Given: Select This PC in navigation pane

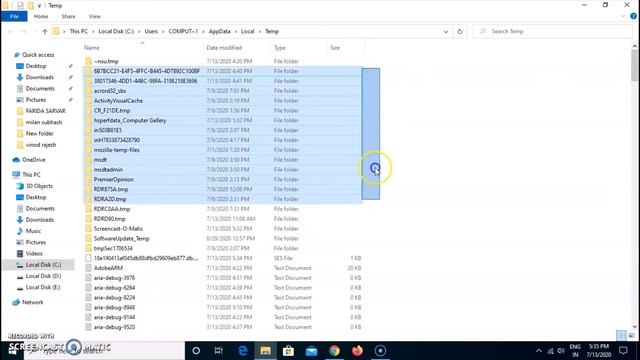Looking at the screenshot, I should (x=31, y=175).
